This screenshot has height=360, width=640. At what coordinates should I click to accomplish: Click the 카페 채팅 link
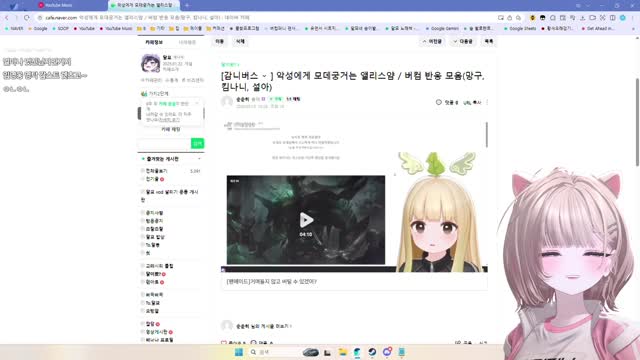171,129
